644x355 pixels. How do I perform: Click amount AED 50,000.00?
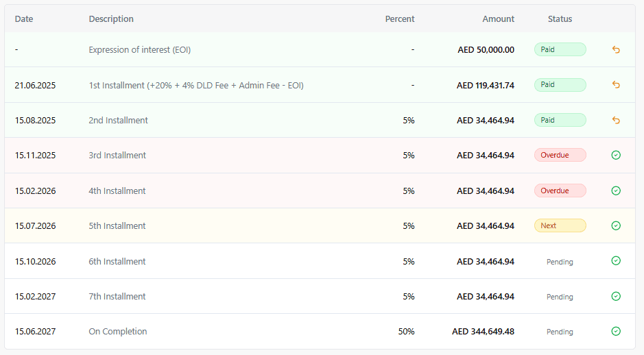pos(486,49)
